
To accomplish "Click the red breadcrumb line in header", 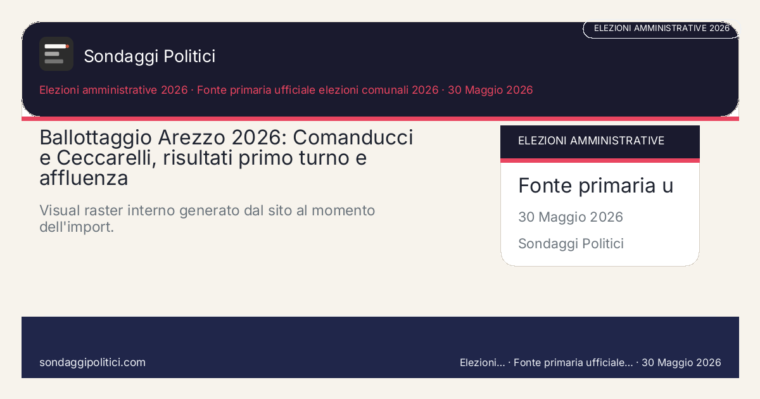I will pyautogui.click(x=286, y=90).
